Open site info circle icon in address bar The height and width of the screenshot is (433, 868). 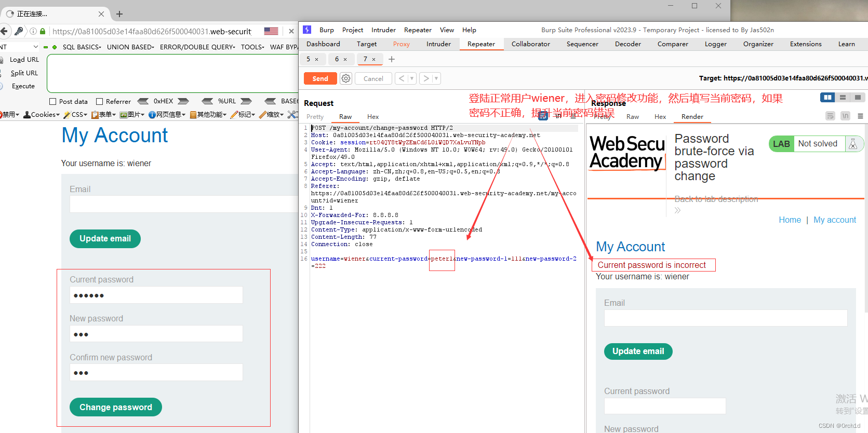33,31
